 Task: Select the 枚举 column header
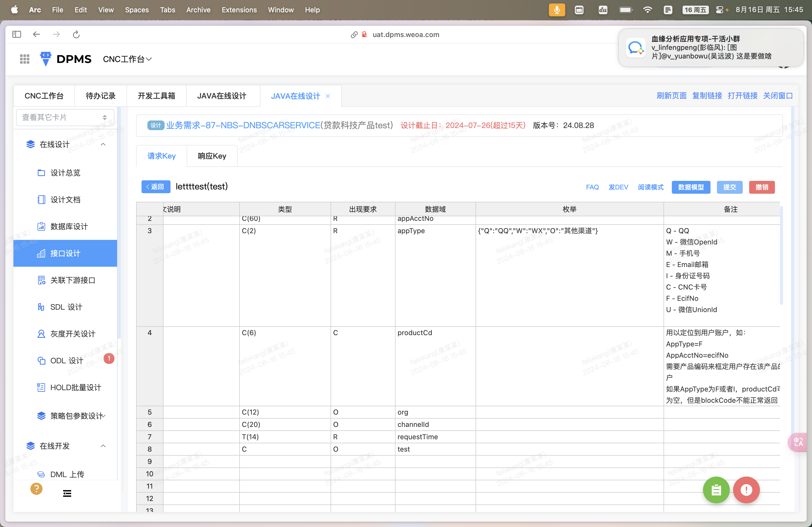tap(570, 209)
